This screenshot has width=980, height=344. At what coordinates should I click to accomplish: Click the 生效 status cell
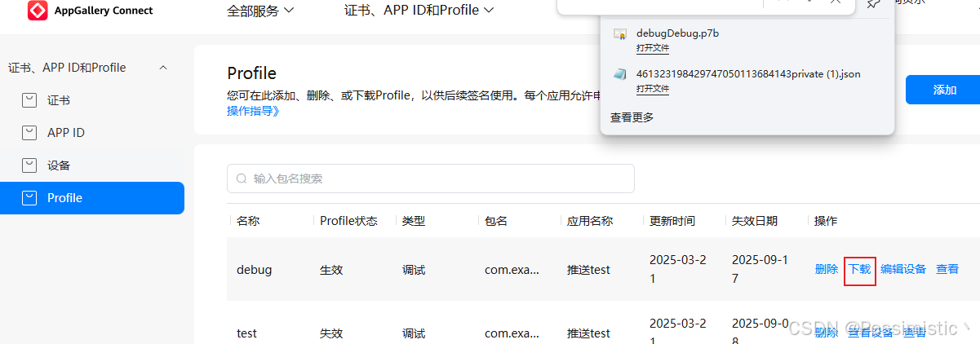coord(331,269)
